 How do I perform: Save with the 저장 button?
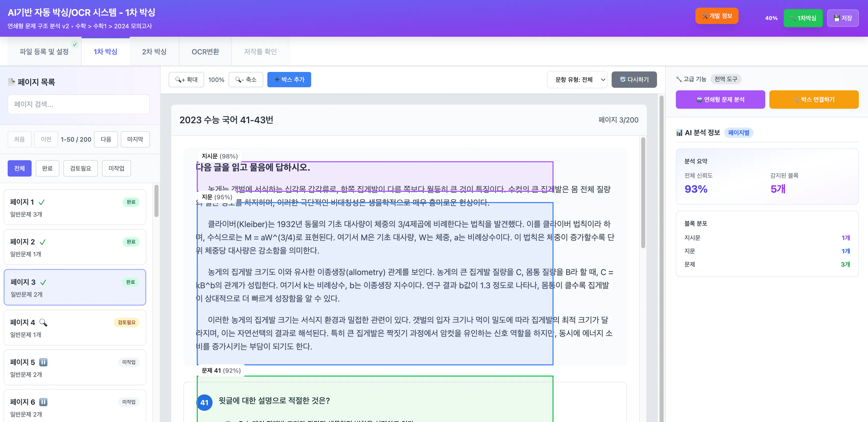tap(843, 18)
